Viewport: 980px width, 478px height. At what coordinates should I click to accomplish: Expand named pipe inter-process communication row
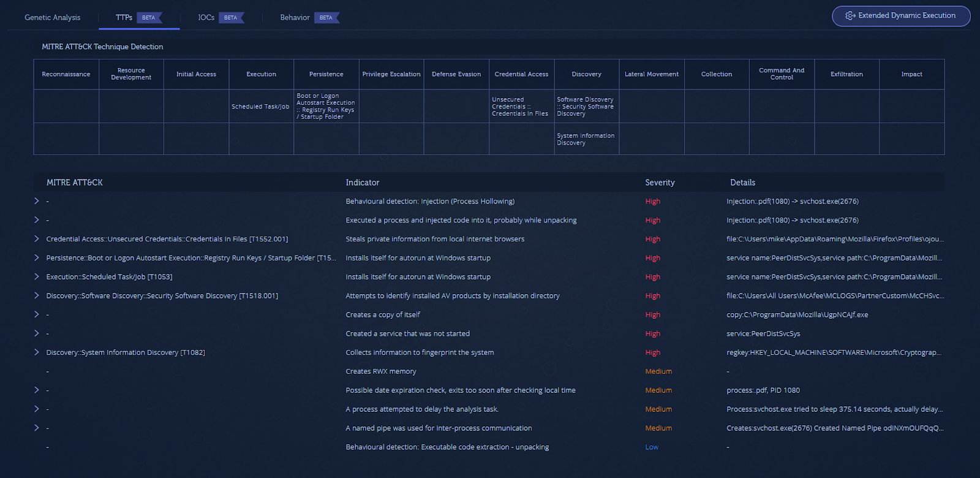tap(37, 428)
